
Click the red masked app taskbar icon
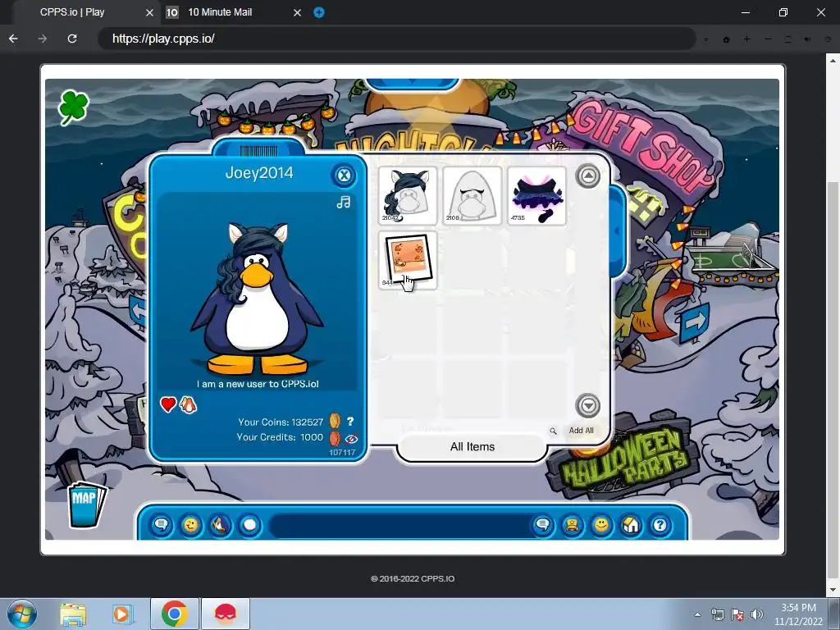pyautogui.click(x=226, y=614)
